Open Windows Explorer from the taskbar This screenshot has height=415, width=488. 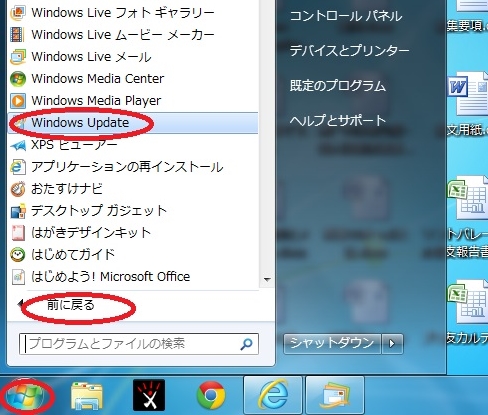[x=87, y=396]
